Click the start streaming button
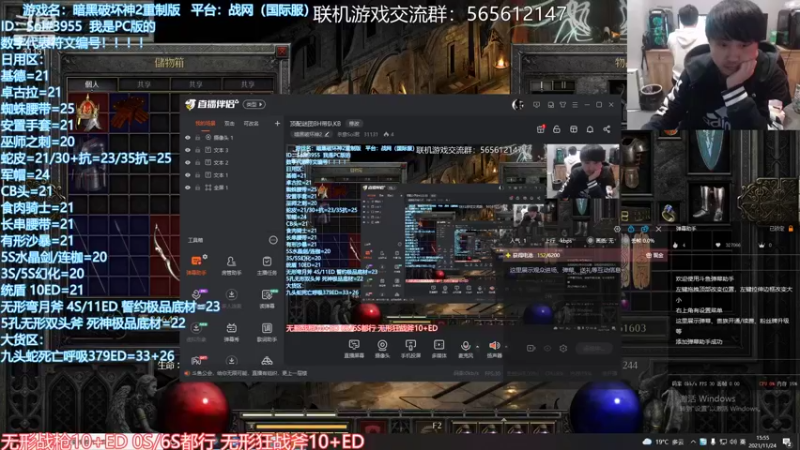Viewport: 800px width, 450px height. pos(593,348)
